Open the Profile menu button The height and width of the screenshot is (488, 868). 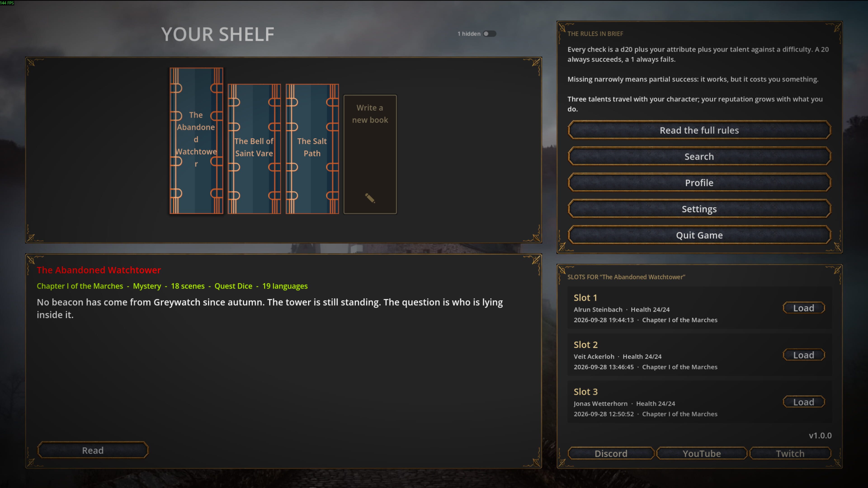699,183
